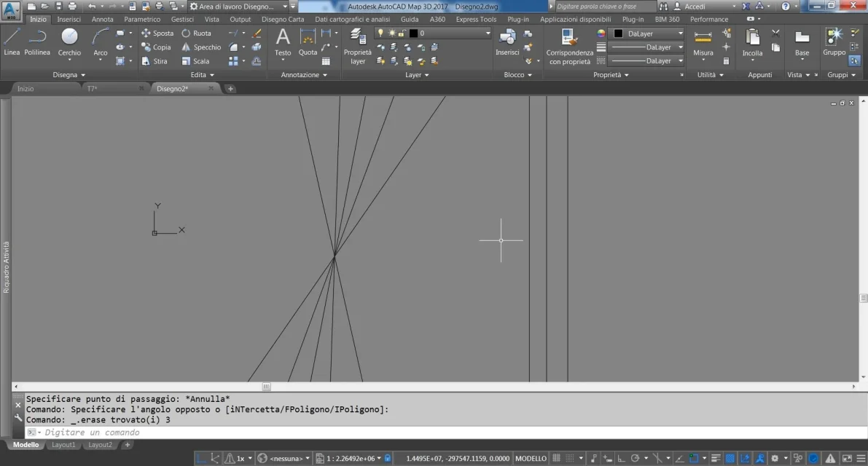Toggle the layer 0 lock icon
This screenshot has height=466, width=868.
point(402,33)
